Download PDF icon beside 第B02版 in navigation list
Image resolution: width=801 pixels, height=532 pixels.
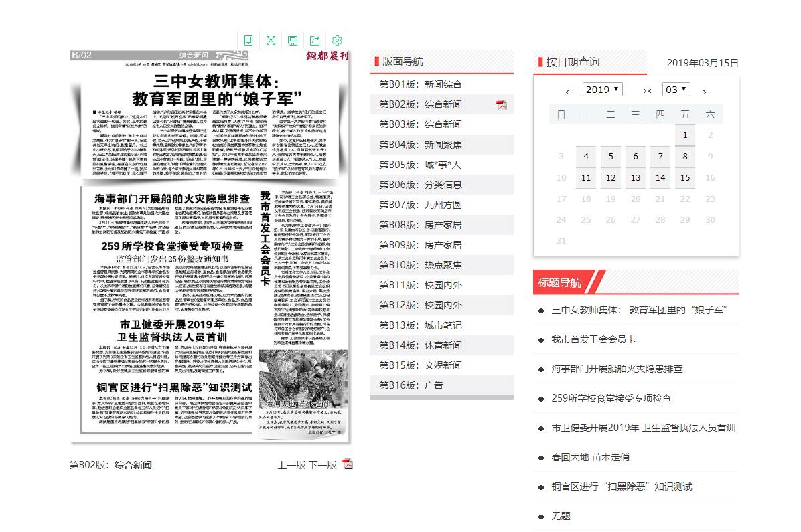click(501, 104)
